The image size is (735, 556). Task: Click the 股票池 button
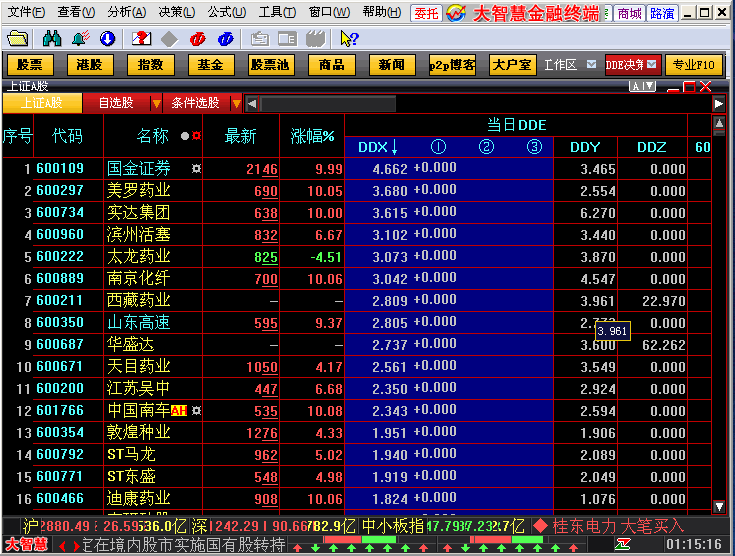(271, 65)
